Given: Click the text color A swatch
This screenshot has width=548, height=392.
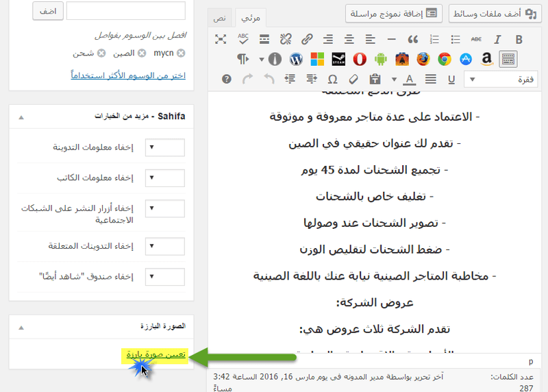Looking at the screenshot, I should click(x=410, y=79).
